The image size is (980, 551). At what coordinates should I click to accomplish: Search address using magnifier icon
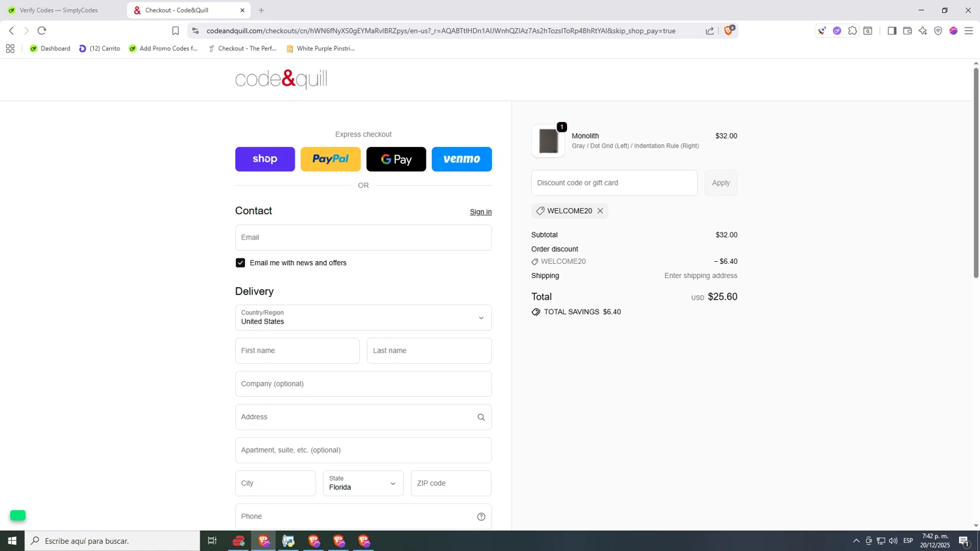click(481, 417)
